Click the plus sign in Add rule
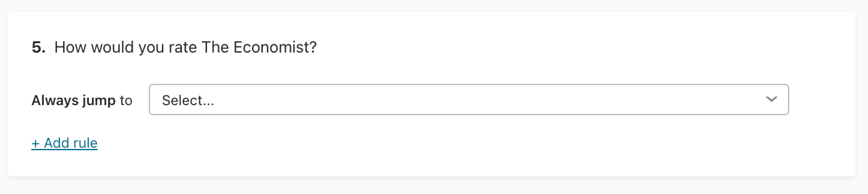 pyautogui.click(x=35, y=144)
